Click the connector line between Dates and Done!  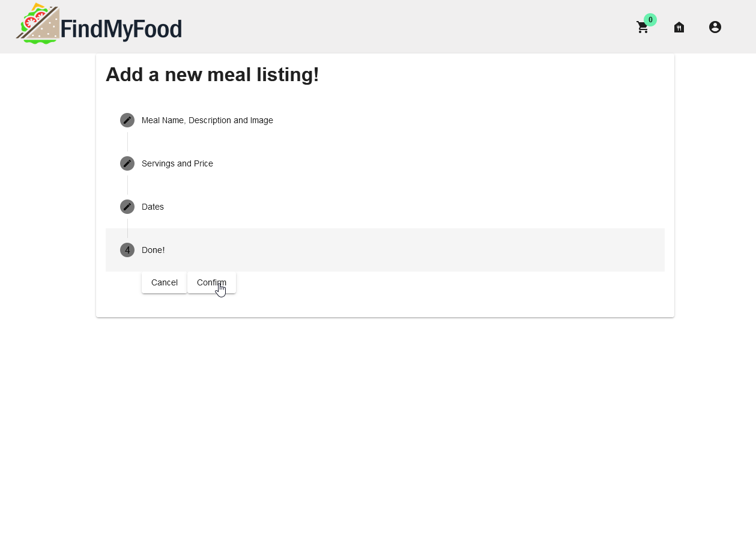click(x=127, y=228)
